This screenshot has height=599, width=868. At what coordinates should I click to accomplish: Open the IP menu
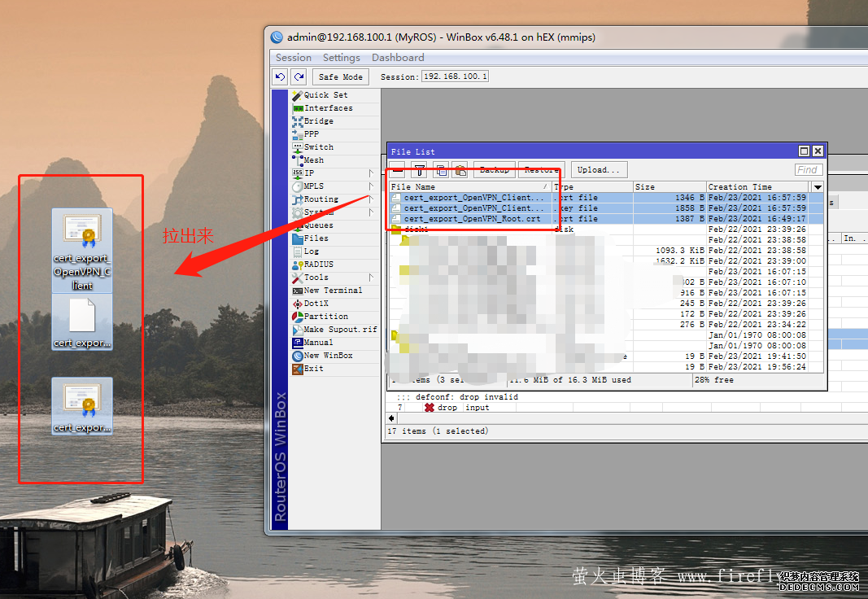[309, 173]
